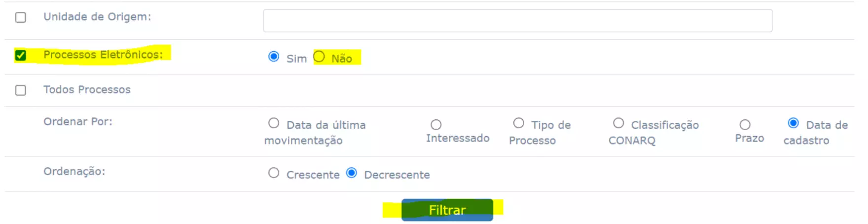Viewport: 868px width, 224px height.
Task: Select the Prazo radio button
Action: coord(745,125)
